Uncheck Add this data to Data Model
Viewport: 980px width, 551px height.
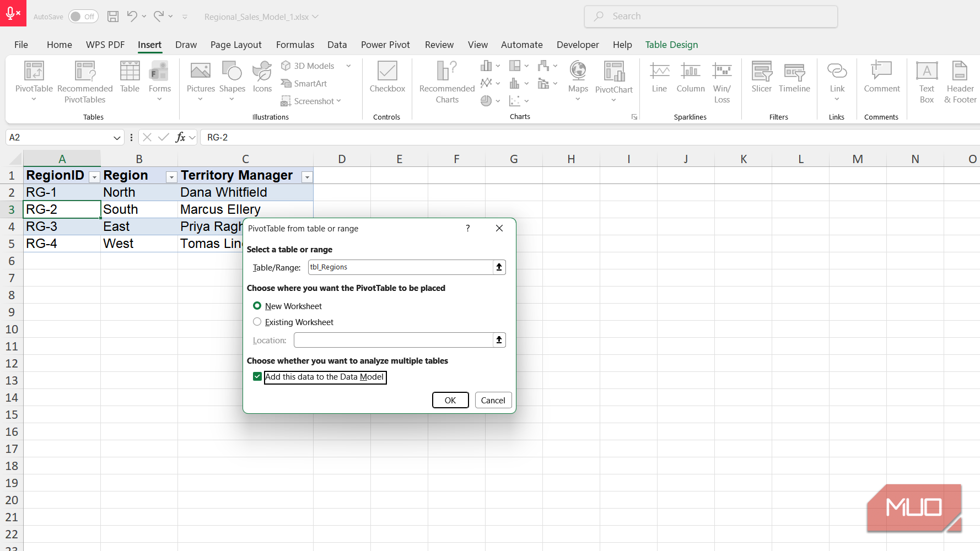click(257, 377)
